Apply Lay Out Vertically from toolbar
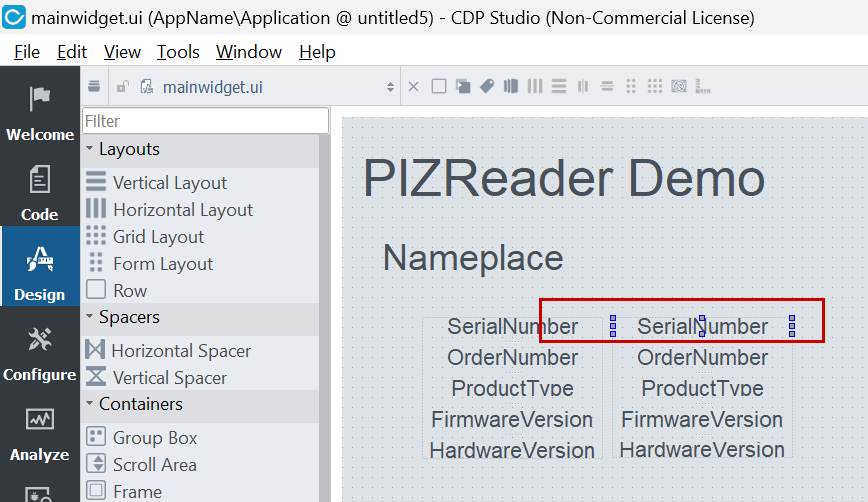868x502 pixels. [559, 86]
